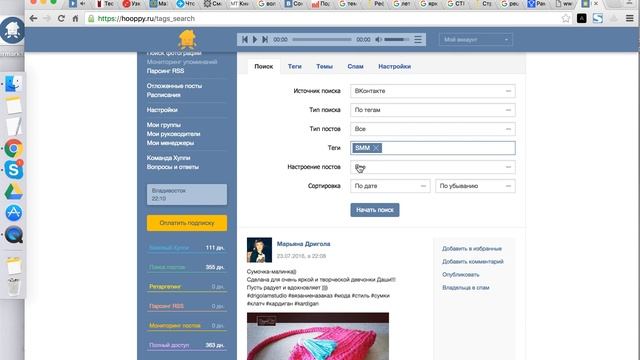Open 'Вопросы и ответы' in the sidebar

click(173, 167)
